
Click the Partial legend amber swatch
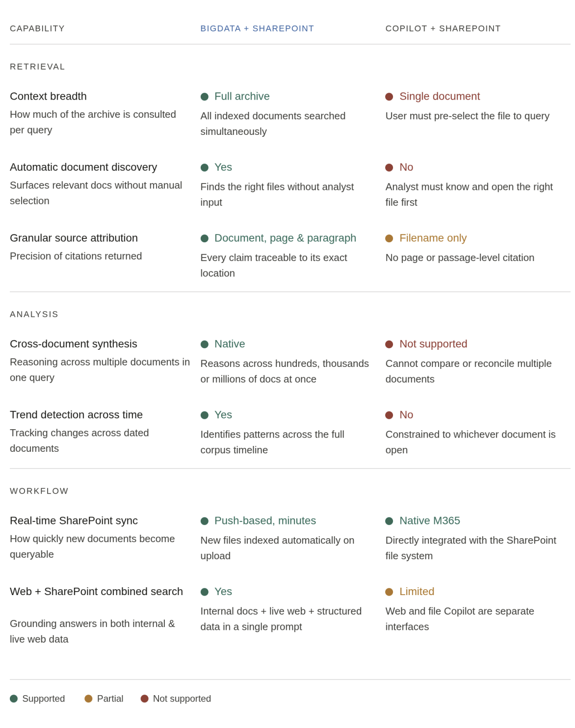88,699
